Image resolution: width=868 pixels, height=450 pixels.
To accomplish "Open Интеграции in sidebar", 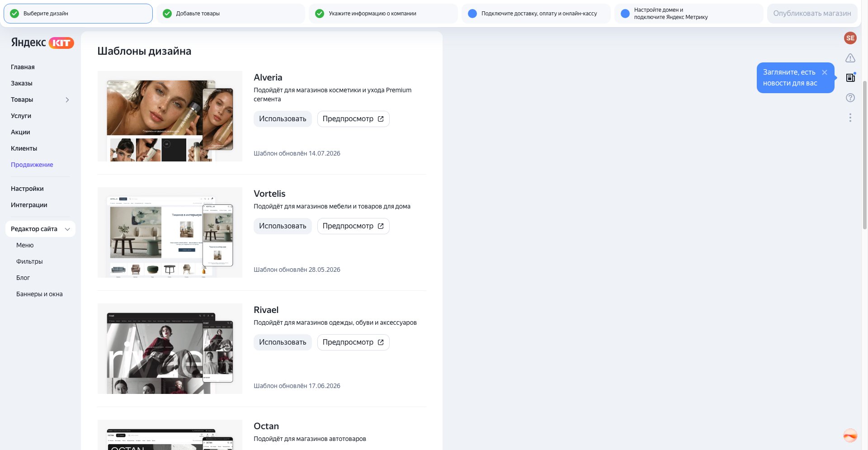I will 29,205.
